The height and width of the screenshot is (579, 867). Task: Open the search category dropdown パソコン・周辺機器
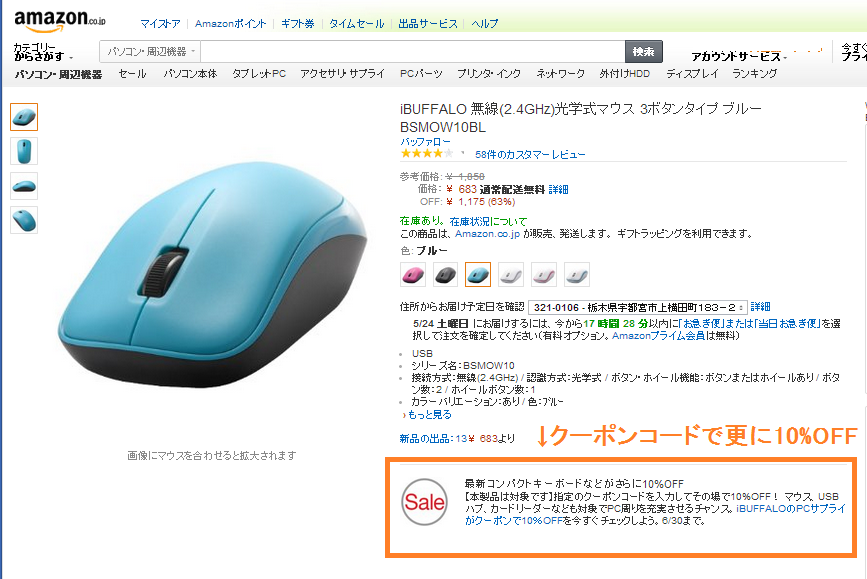pyautogui.click(x=150, y=51)
